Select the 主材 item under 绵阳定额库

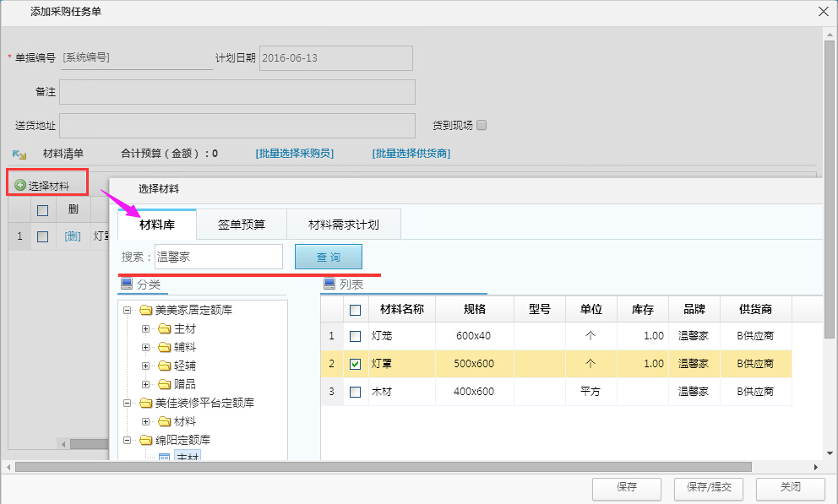tap(186, 456)
